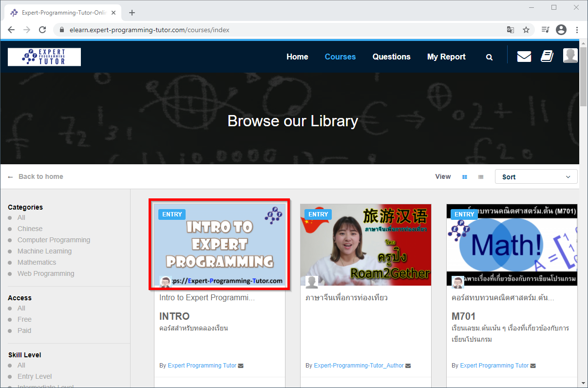The image size is (588, 388).
Task: Select All under Skill Level
Action: [21, 366]
